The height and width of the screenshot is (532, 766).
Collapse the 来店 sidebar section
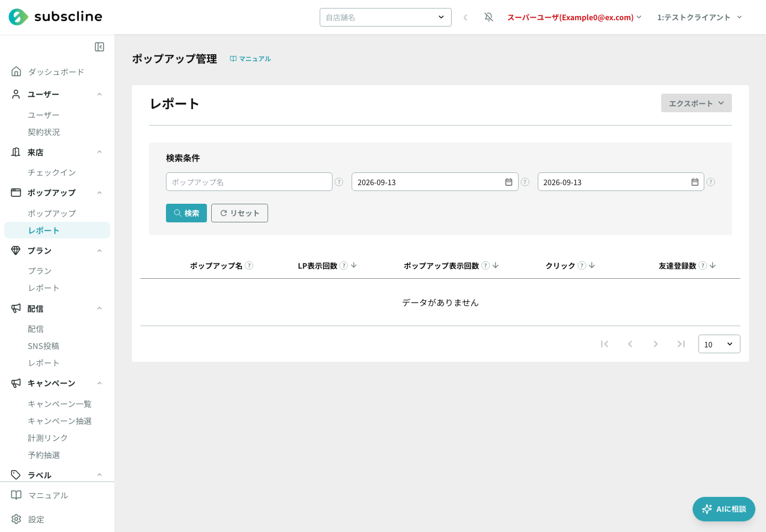[x=99, y=152]
